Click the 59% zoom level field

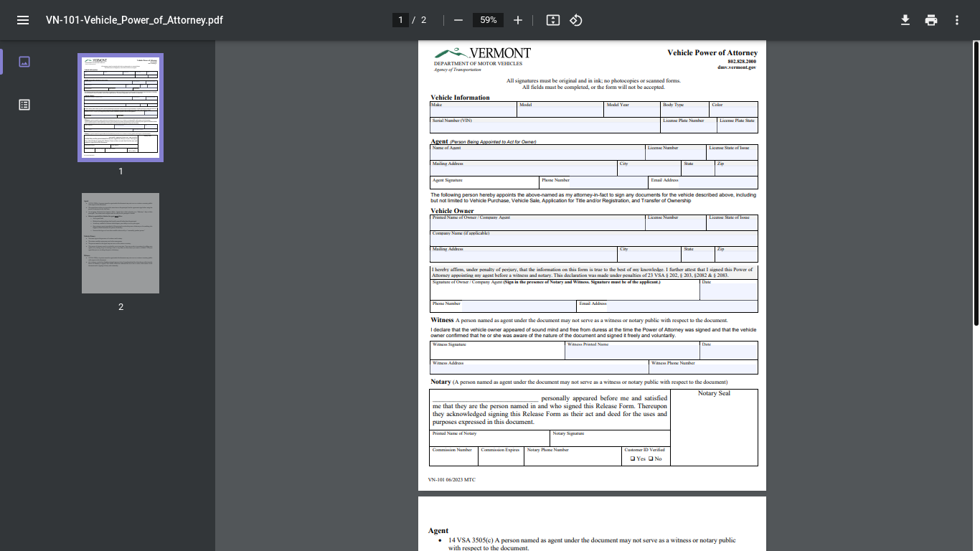pos(489,20)
